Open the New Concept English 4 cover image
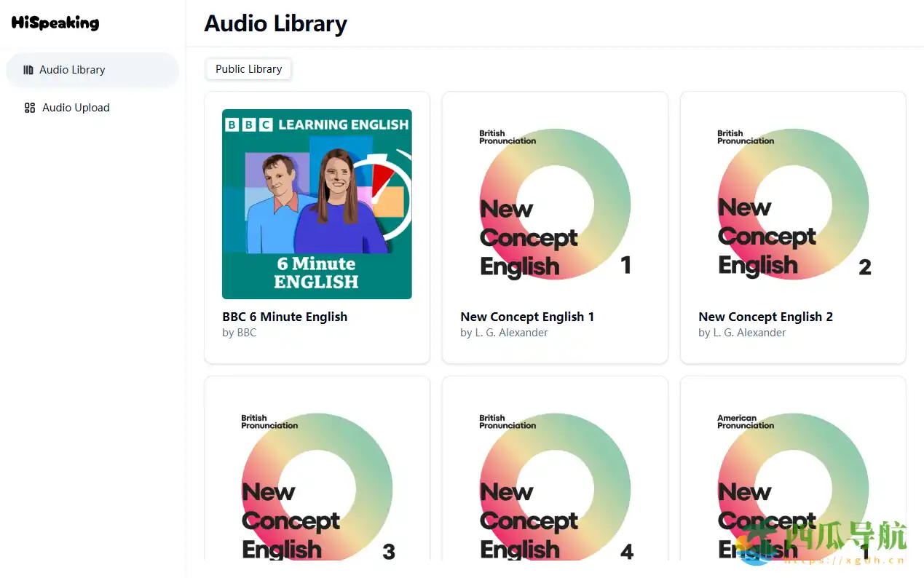 pos(555,484)
